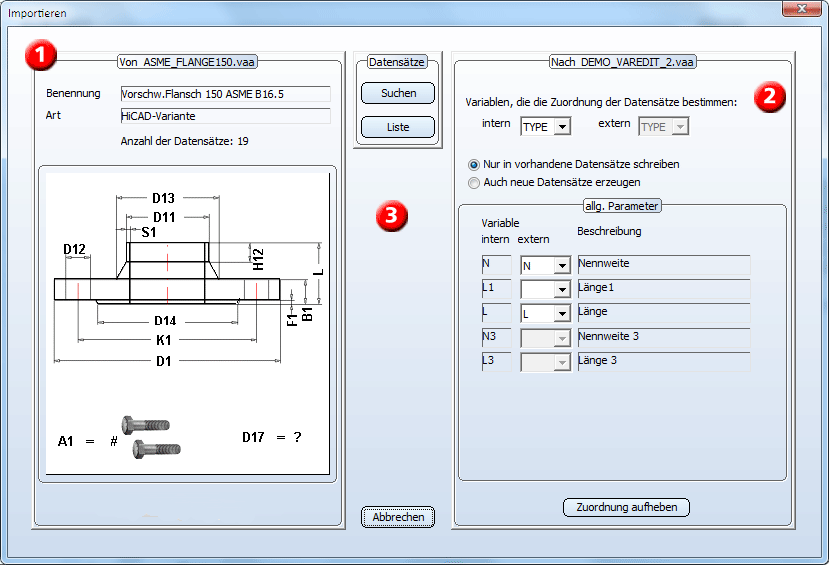The height and width of the screenshot is (565, 829).
Task: Click the flange dimension drawing preview
Action: coord(187,320)
